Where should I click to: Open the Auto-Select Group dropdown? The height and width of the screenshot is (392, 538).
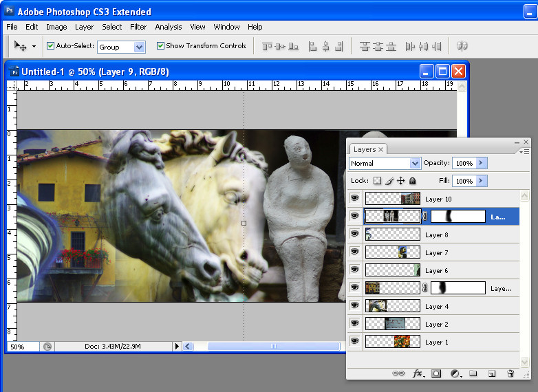(122, 47)
